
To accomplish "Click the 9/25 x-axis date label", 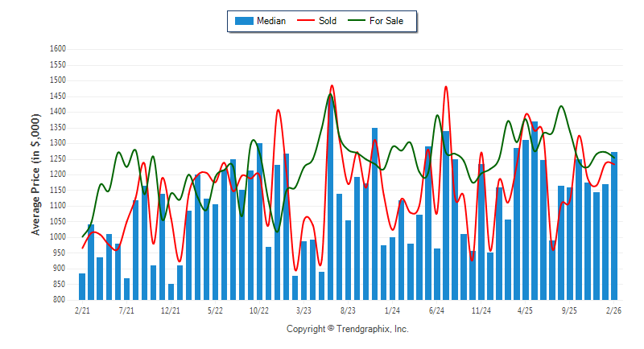I will tap(569, 310).
